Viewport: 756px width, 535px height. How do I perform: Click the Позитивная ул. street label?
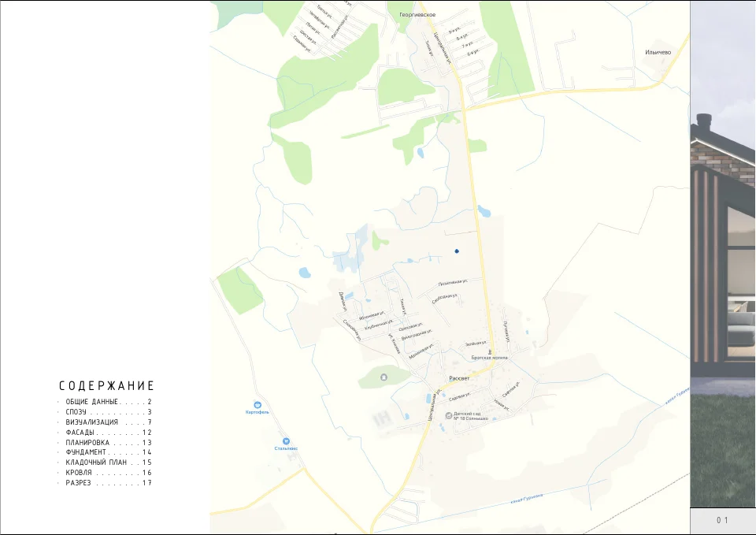452,282
